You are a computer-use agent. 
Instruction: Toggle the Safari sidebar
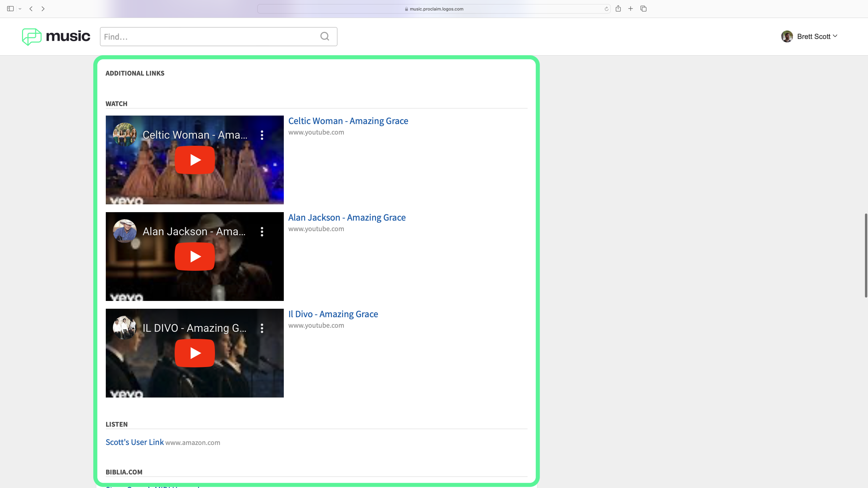10,9
